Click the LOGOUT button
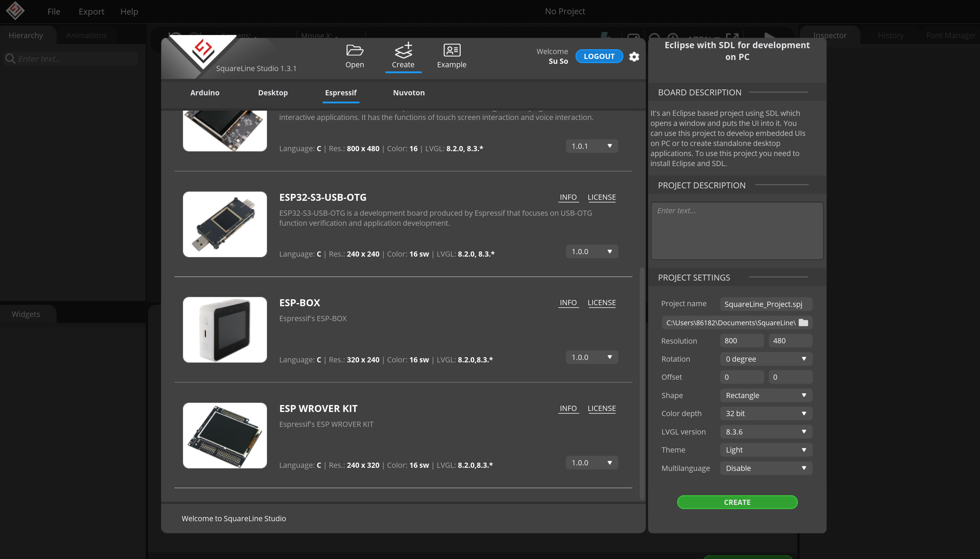This screenshot has width=980, height=559. [599, 57]
